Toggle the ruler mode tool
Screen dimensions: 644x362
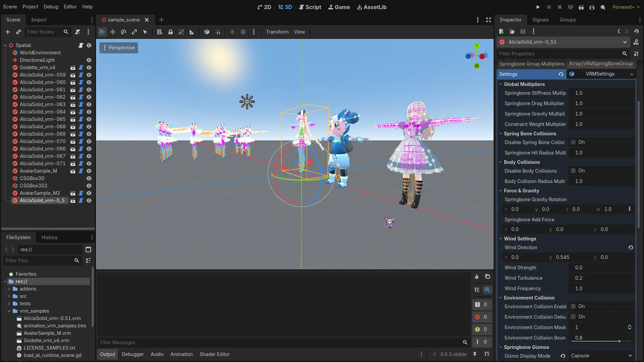pos(192,32)
